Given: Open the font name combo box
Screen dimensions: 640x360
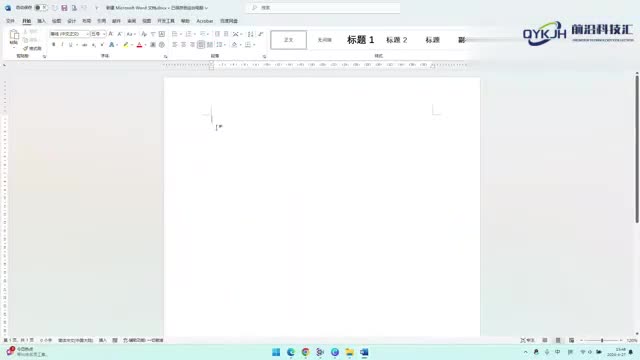Looking at the screenshot, I should [69, 34].
